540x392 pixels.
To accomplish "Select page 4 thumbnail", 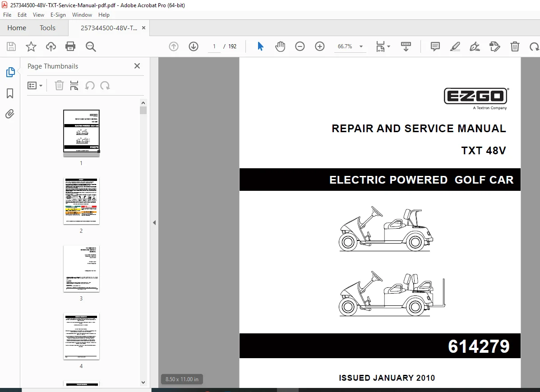I will 81,337.
